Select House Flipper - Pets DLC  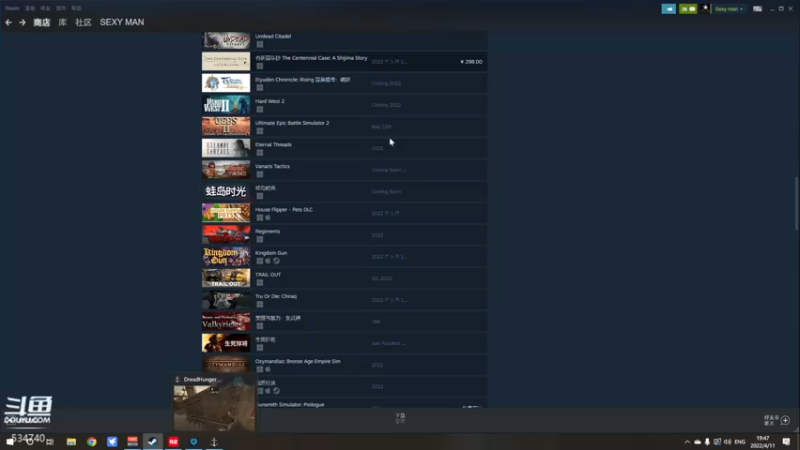point(284,210)
